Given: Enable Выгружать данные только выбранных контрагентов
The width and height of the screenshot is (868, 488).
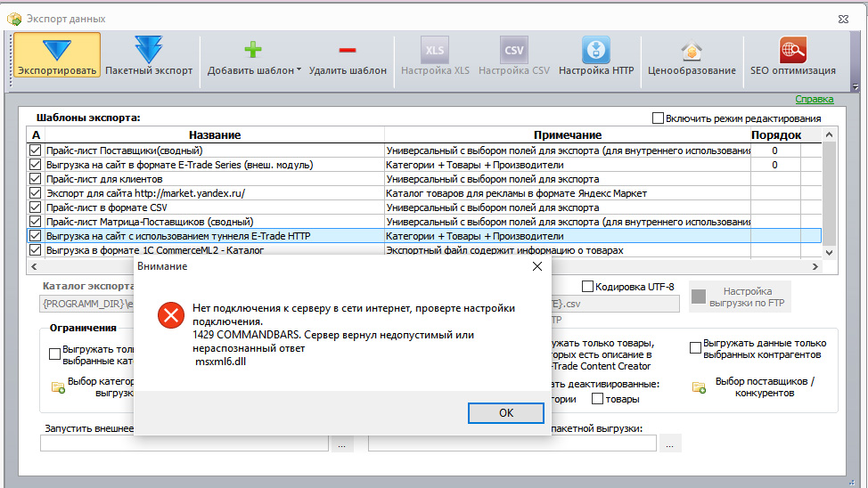Looking at the screenshot, I should pos(695,348).
